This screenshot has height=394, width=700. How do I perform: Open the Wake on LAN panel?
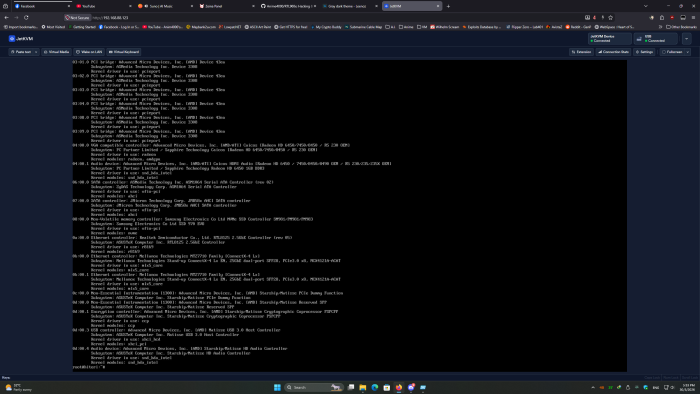click(x=89, y=52)
